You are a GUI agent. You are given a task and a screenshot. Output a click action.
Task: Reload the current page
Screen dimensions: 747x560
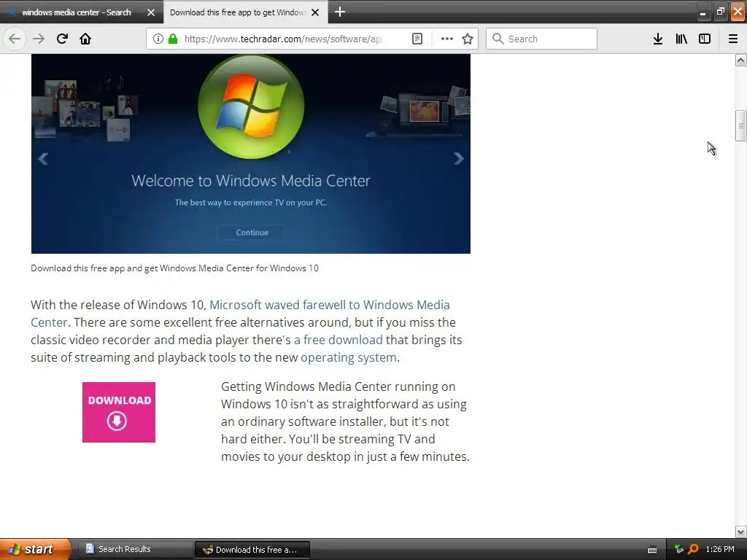(x=62, y=39)
